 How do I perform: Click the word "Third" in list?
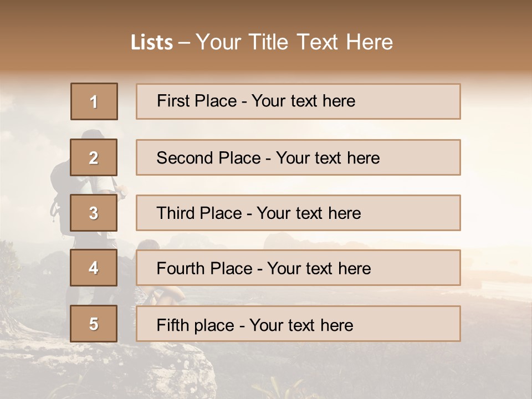(176, 213)
